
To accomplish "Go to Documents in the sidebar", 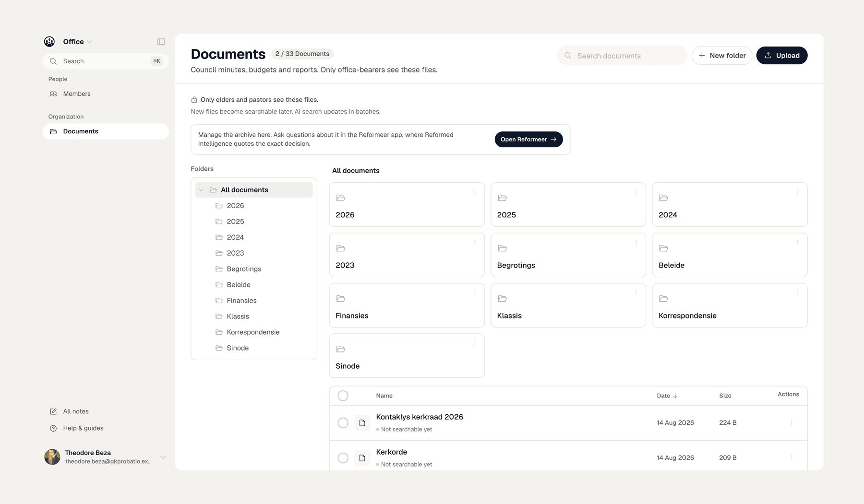I will tap(106, 131).
